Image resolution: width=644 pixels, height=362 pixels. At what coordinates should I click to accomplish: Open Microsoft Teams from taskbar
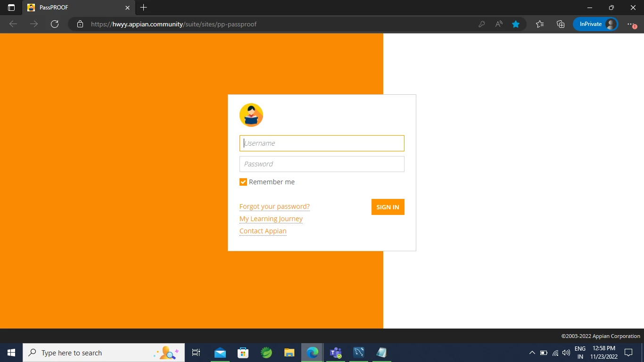[336, 353]
